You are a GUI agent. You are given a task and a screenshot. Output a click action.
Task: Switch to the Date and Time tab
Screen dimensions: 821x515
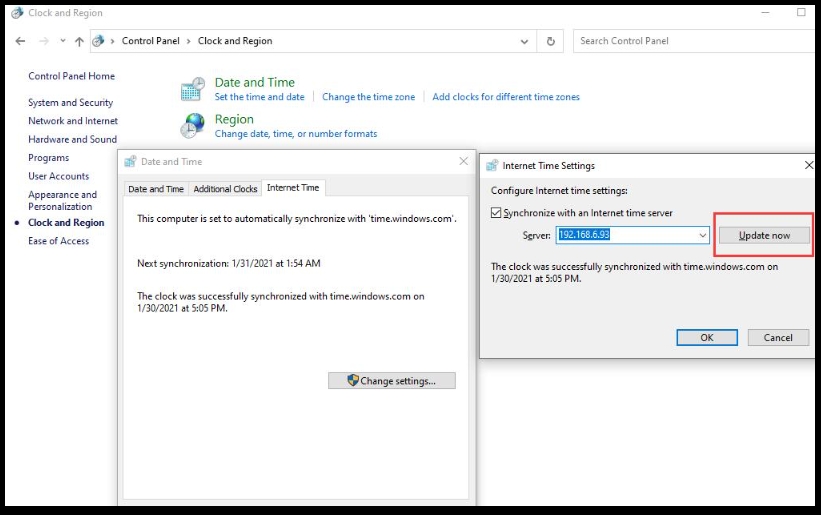[156, 189]
